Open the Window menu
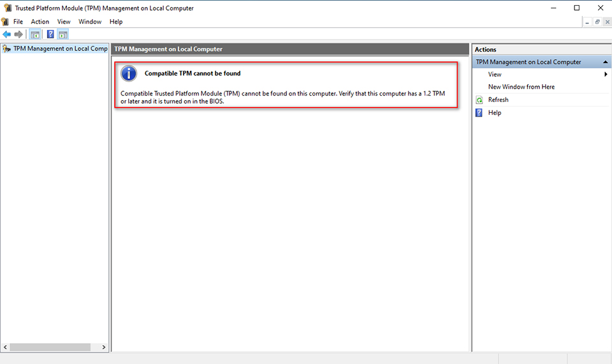 (90, 22)
